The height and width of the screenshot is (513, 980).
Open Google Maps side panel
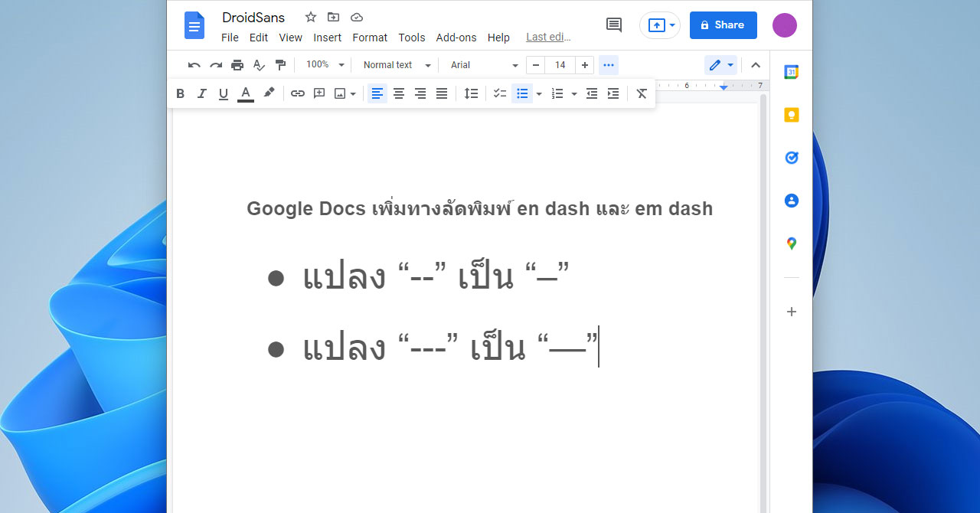[x=792, y=243]
